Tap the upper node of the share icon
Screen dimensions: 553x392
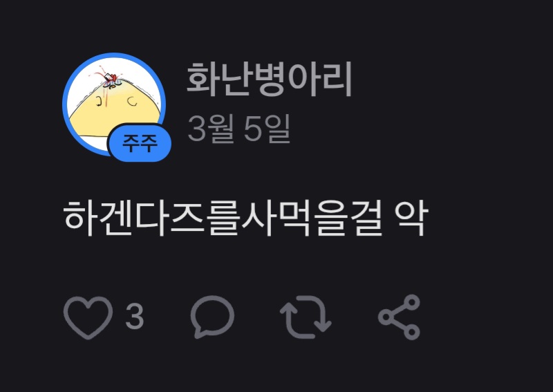411,303
